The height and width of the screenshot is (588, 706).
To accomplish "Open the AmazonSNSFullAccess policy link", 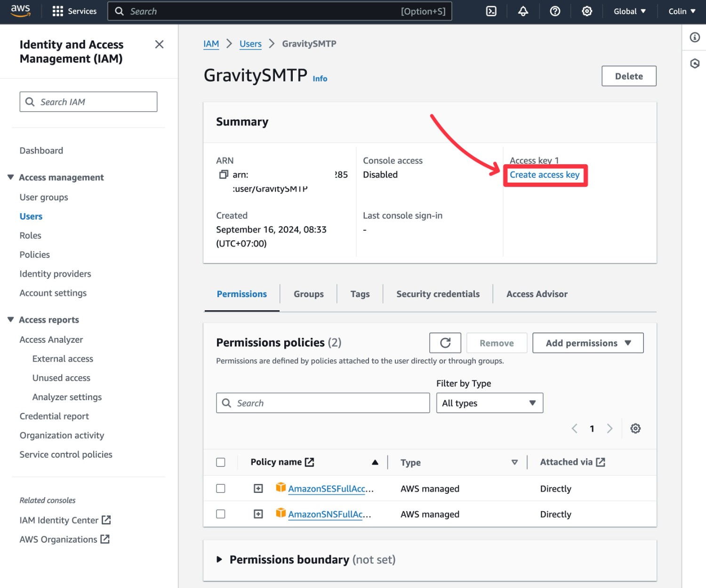I will point(329,514).
